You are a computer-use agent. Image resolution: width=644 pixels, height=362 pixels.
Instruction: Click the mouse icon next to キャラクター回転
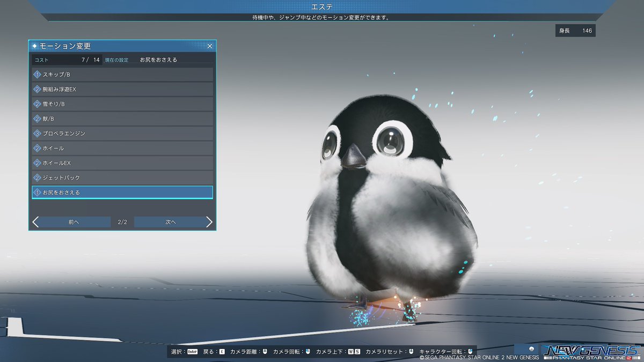(470, 352)
